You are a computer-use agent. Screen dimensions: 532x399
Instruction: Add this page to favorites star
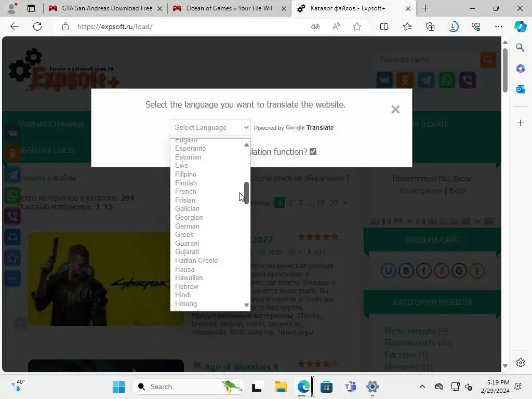point(356,26)
